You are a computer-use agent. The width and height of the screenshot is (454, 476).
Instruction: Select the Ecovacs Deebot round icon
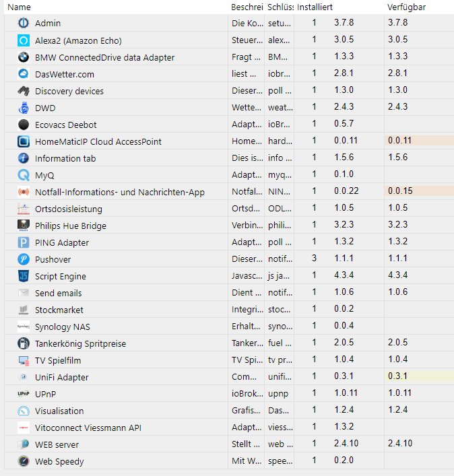24,125
